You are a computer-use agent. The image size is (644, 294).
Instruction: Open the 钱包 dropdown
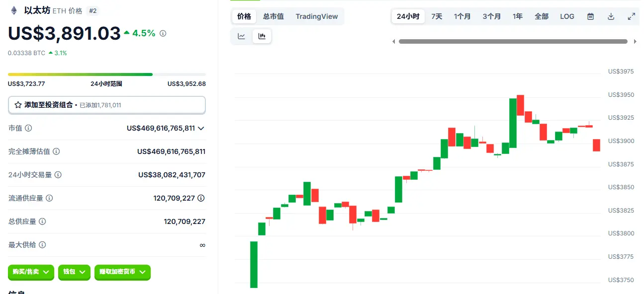click(x=75, y=272)
